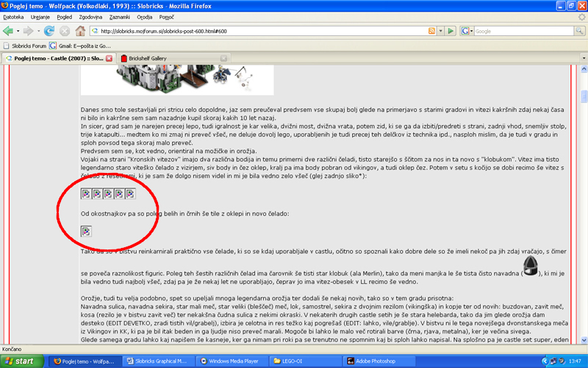
Task: Click the fifth image placeholder in the row of five
Action: tap(130, 194)
